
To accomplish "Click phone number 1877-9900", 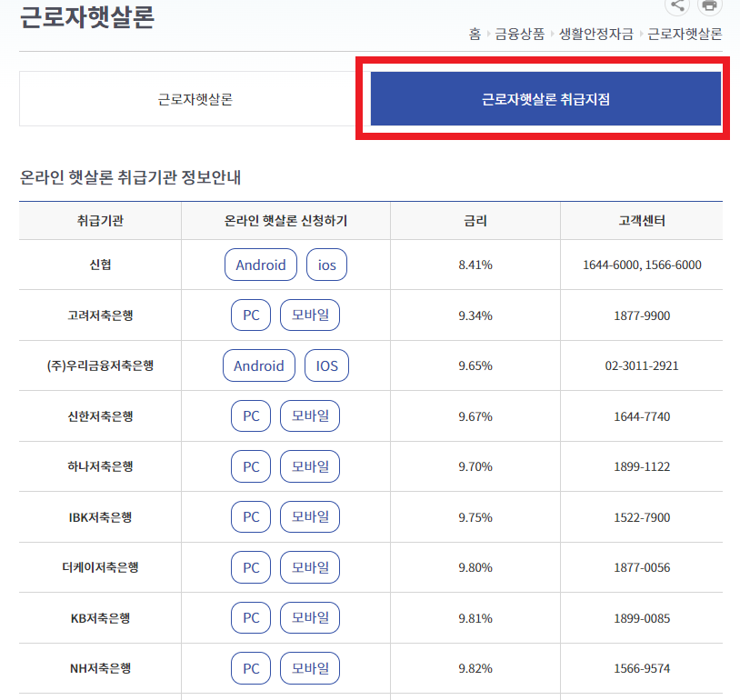I will [642, 315].
